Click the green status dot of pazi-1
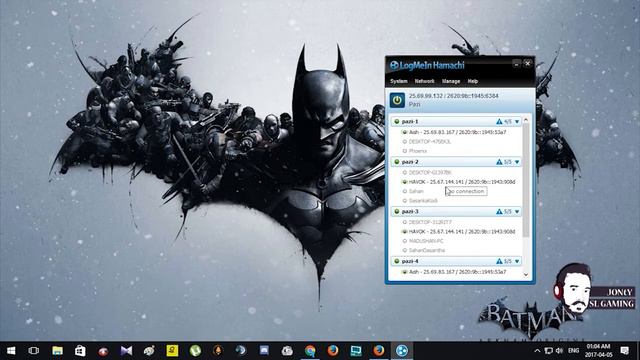640x360 pixels. 396,122
